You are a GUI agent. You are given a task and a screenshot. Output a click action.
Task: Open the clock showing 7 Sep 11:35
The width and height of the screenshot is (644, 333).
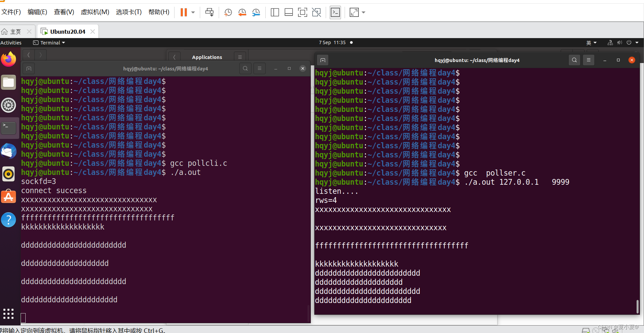332,42
